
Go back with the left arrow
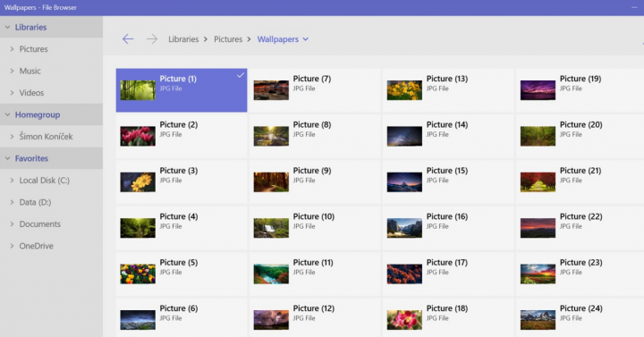coord(128,39)
